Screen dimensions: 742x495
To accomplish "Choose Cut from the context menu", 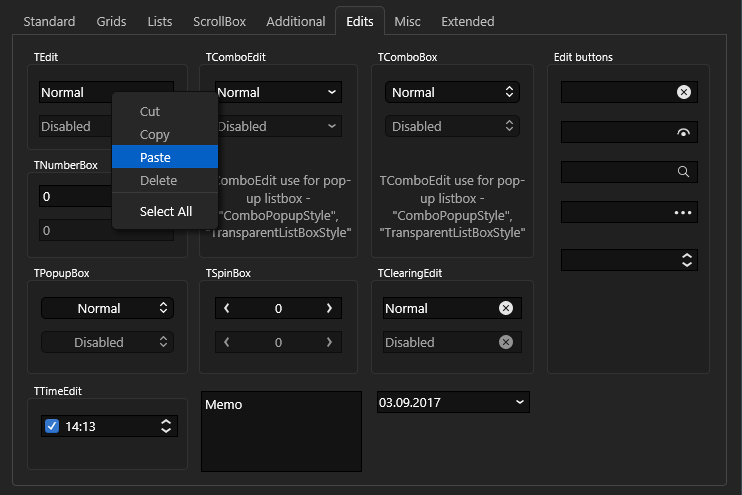I will click(165, 111).
